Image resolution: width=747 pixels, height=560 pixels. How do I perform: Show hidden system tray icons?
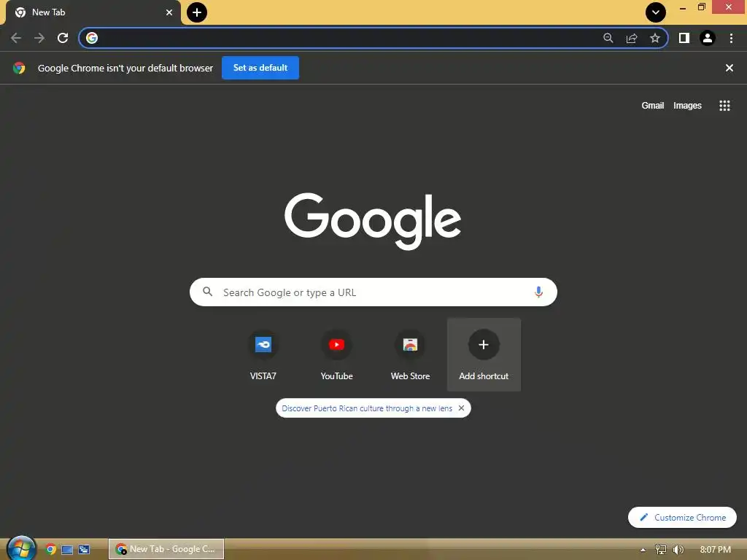click(x=643, y=550)
